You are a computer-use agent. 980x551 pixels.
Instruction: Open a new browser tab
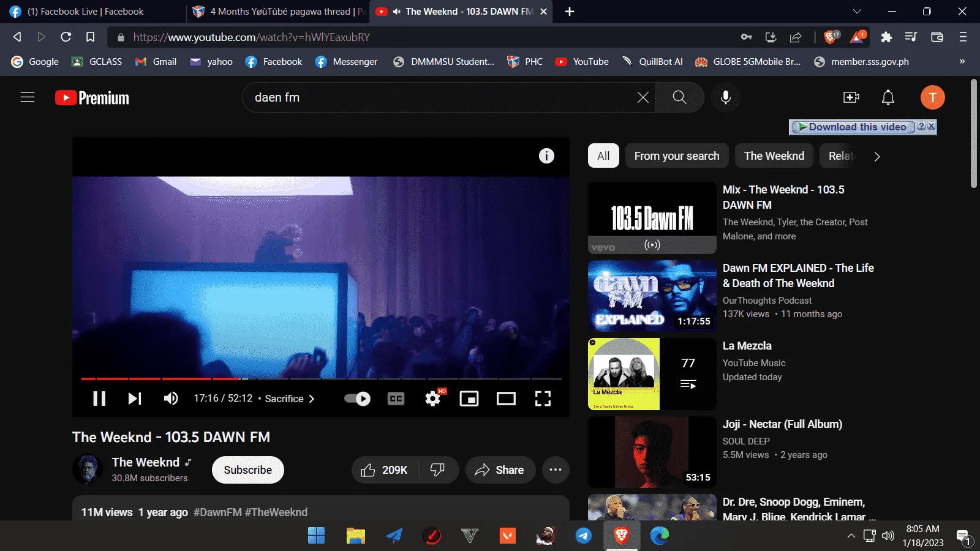[570, 12]
